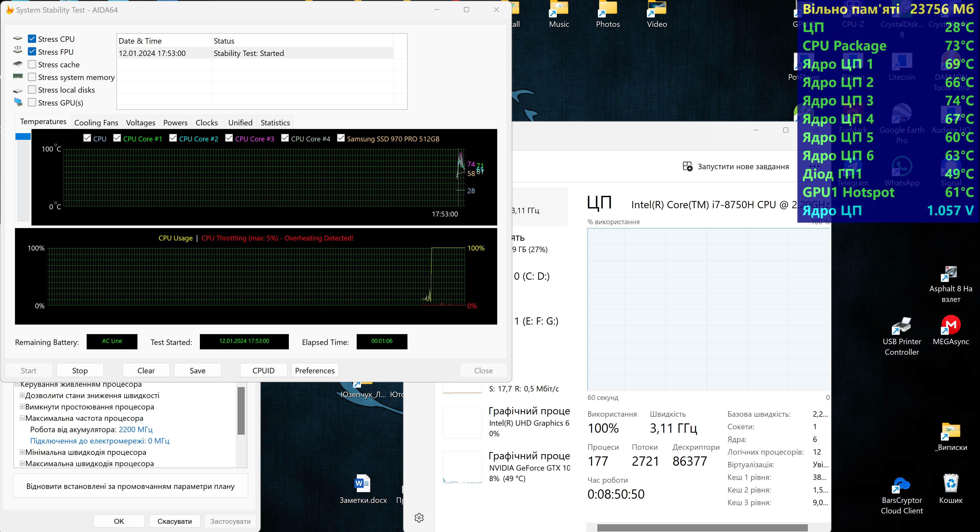980x532 pixels.
Task: Enable the Stress cache checkbox
Action: tap(32, 64)
